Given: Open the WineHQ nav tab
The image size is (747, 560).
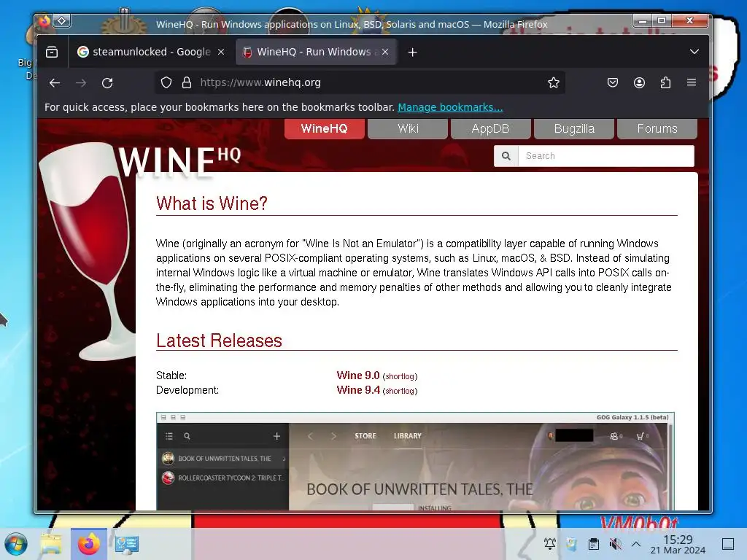Looking at the screenshot, I should tap(325, 128).
